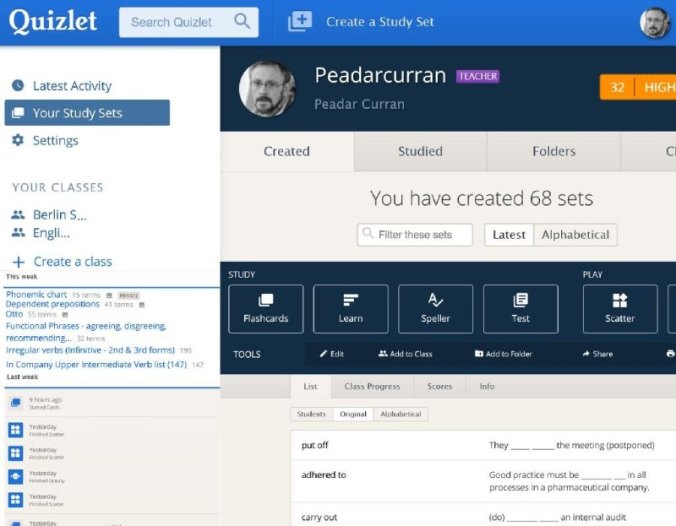Sort sets Alphabetical
Image resolution: width=676 pixels, height=526 pixels.
pos(576,235)
